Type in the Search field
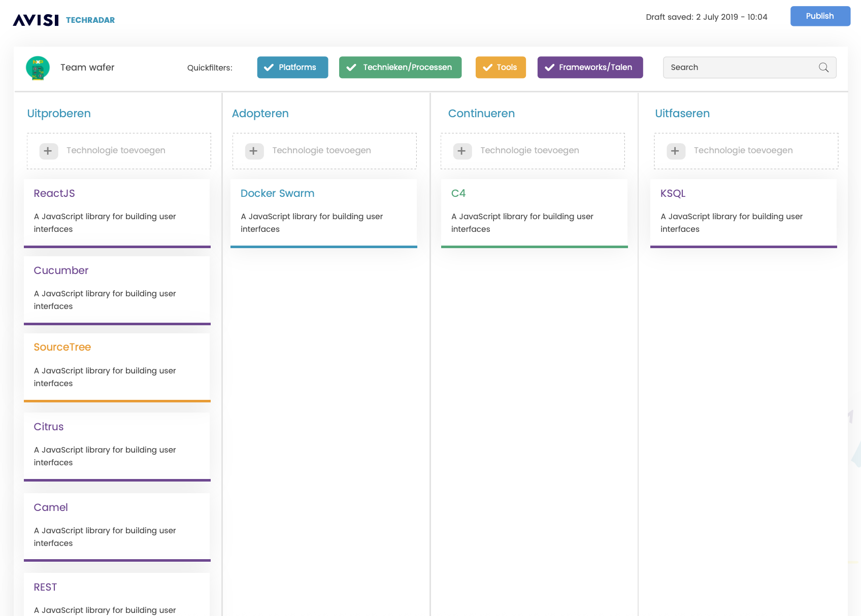 [741, 67]
